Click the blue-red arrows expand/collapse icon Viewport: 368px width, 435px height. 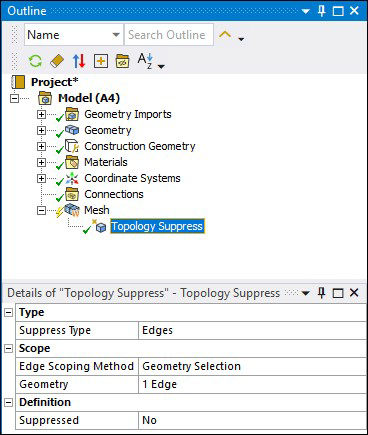point(79,61)
